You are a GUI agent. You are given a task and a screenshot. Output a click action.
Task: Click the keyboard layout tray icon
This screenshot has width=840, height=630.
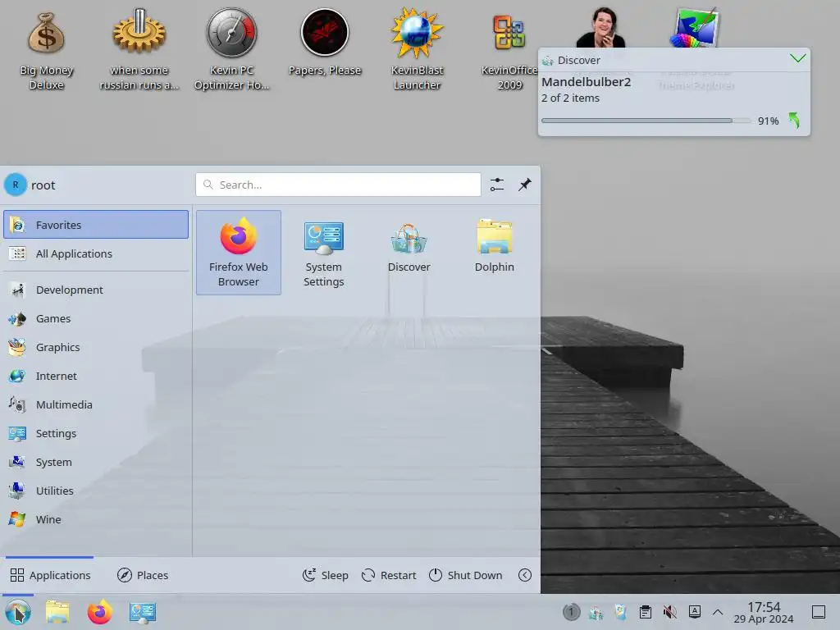tap(694, 612)
